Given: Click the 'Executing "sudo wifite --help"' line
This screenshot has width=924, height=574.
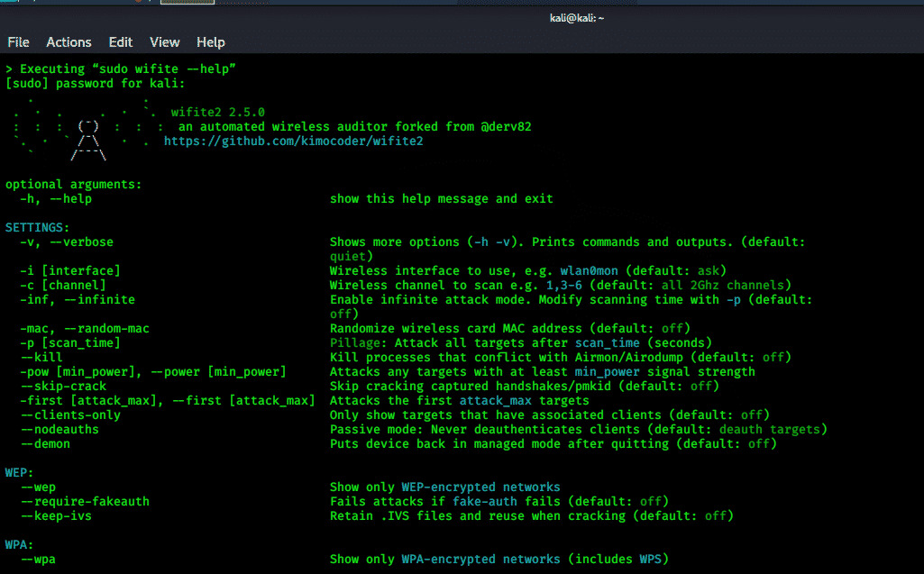Looking at the screenshot, I should [x=121, y=69].
